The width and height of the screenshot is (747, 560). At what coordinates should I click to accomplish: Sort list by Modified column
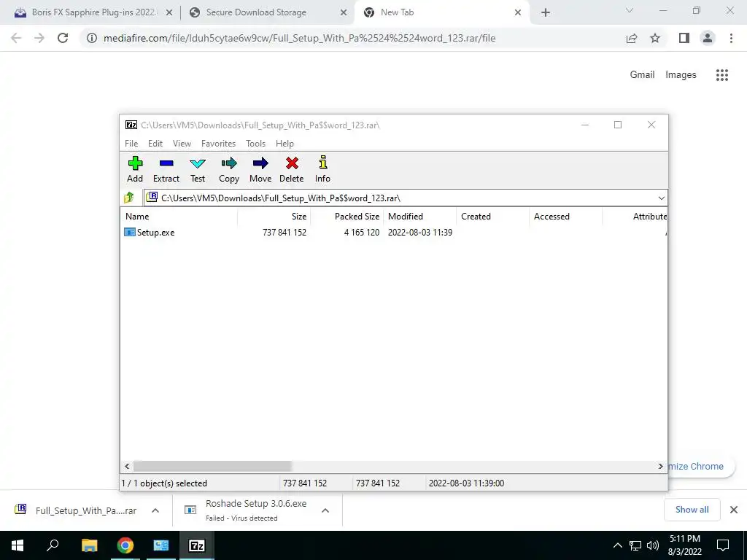[x=420, y=216]
